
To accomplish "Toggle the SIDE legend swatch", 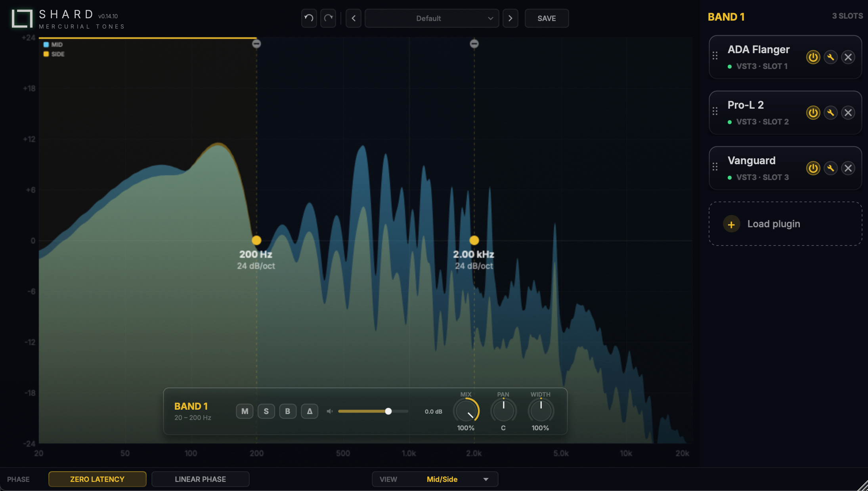I will [x=46, y=54].
